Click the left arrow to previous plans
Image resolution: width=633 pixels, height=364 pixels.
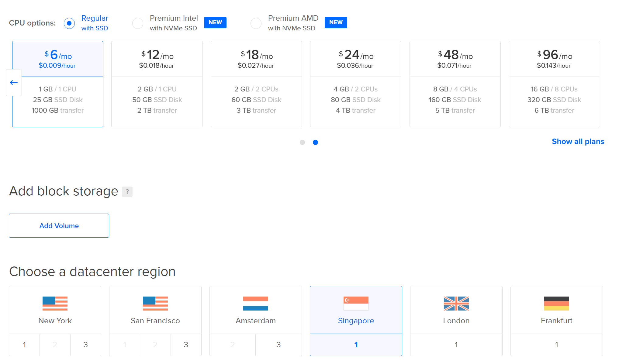(14, 83)
